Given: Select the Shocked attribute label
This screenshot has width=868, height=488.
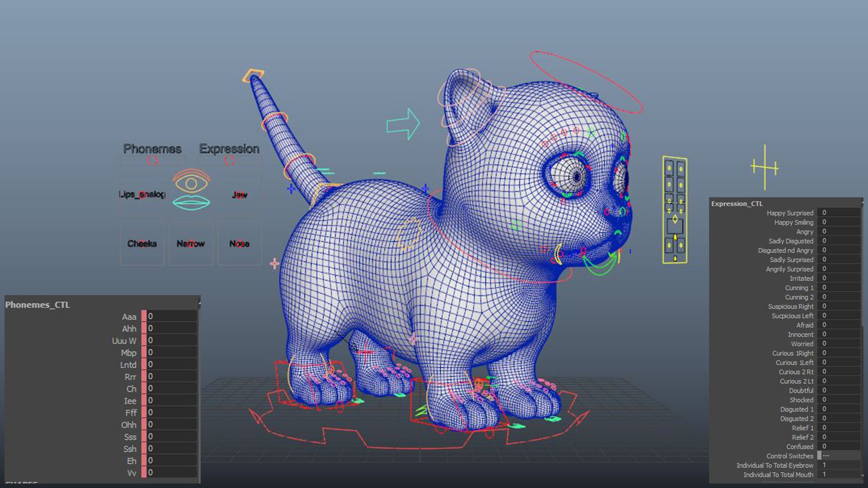Looking at the screenshot, I should 801,400.
